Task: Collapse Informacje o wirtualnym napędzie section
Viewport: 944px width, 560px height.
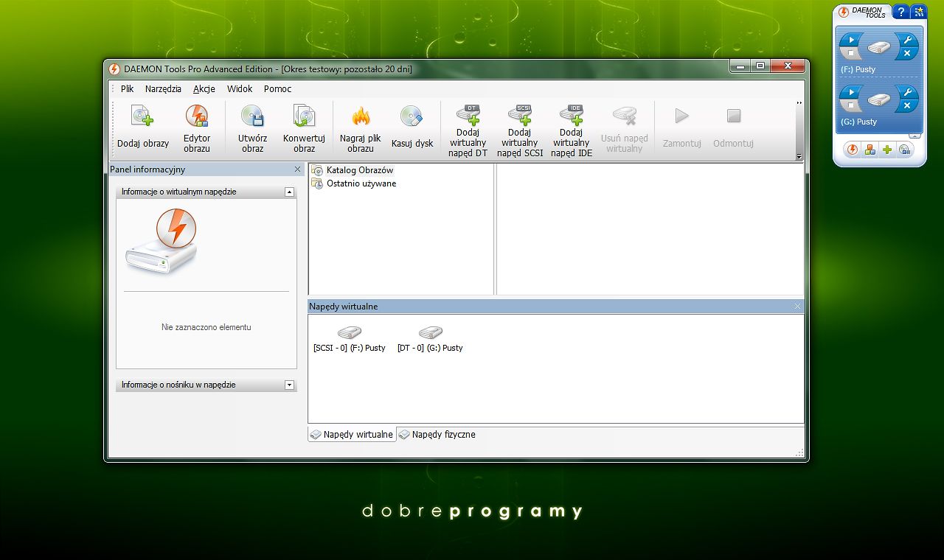Action: (x=289, y=192)
